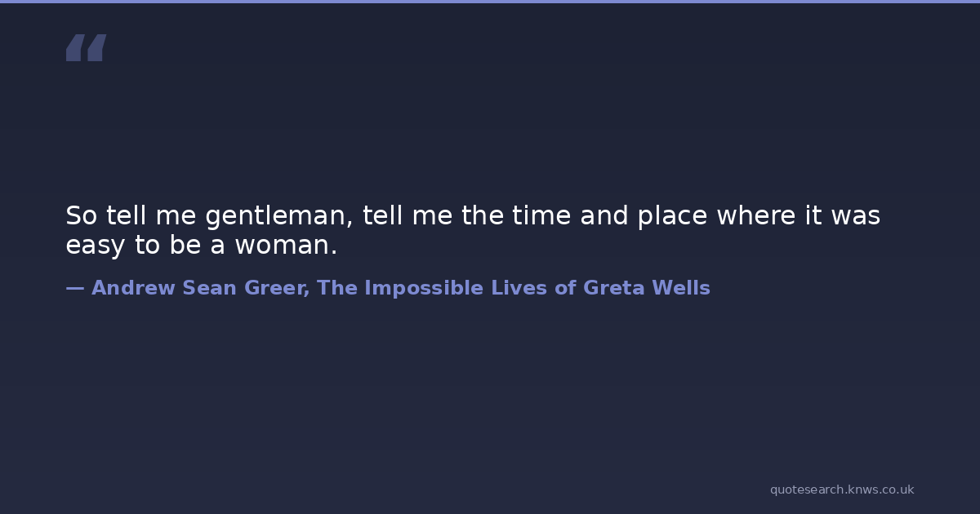Click the em dash before the author name
Image resolution: width=980 pixels, height=514 pixels.
[x=74, y=288]
